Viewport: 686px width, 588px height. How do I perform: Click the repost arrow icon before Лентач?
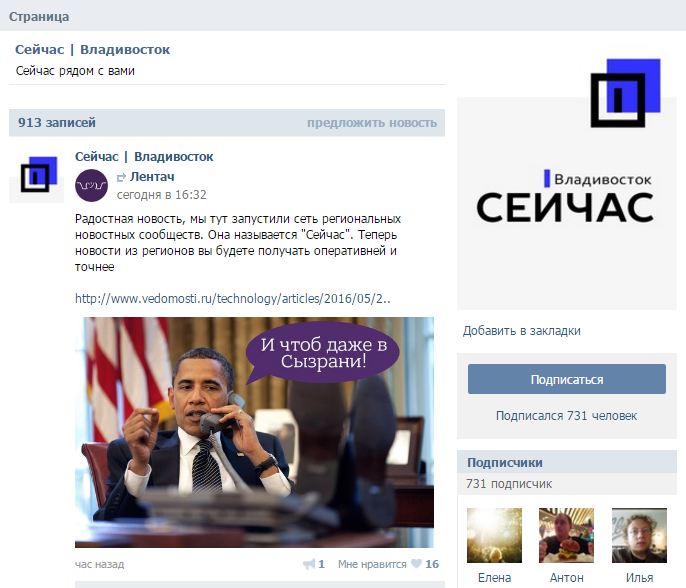[121, 177]
